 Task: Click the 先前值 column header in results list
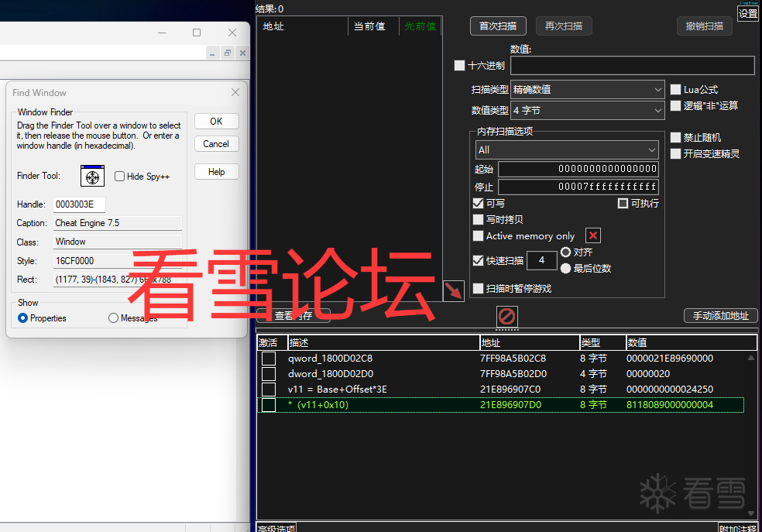[x=420, y=26]
